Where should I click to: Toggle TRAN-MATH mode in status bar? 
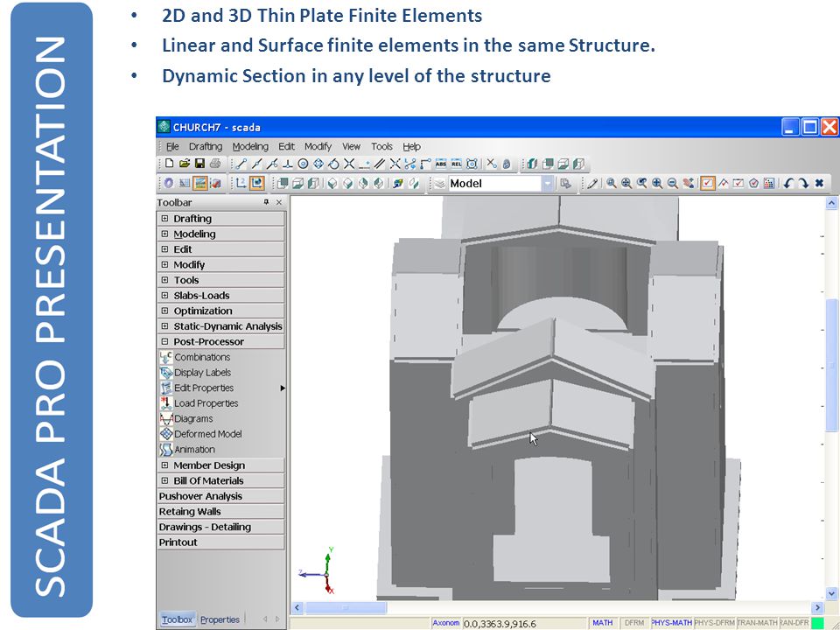pos(758,623)
